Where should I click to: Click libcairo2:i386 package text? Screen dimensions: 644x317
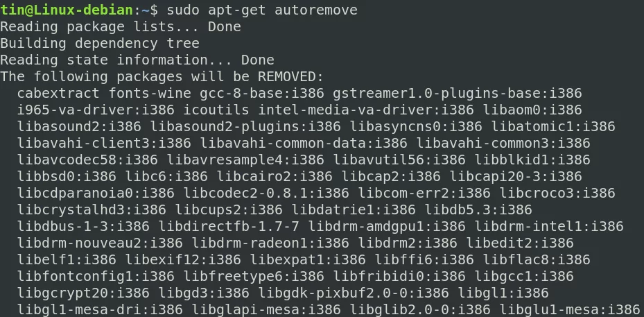(275, 176)
